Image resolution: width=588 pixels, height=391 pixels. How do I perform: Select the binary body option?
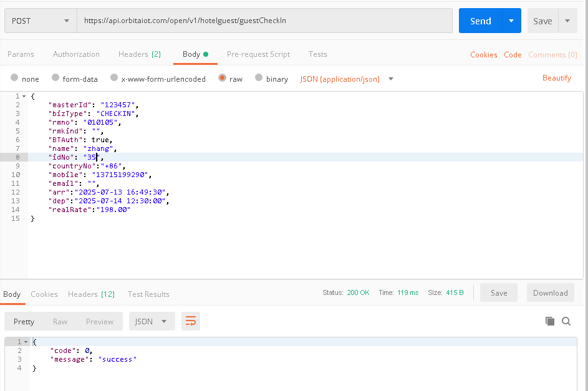[x=259, y=79]
